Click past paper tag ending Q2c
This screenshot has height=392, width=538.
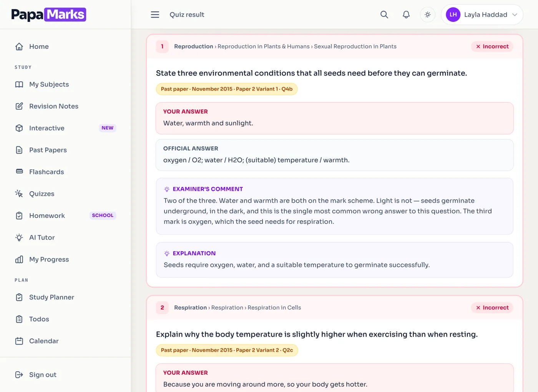coord(227,350)
